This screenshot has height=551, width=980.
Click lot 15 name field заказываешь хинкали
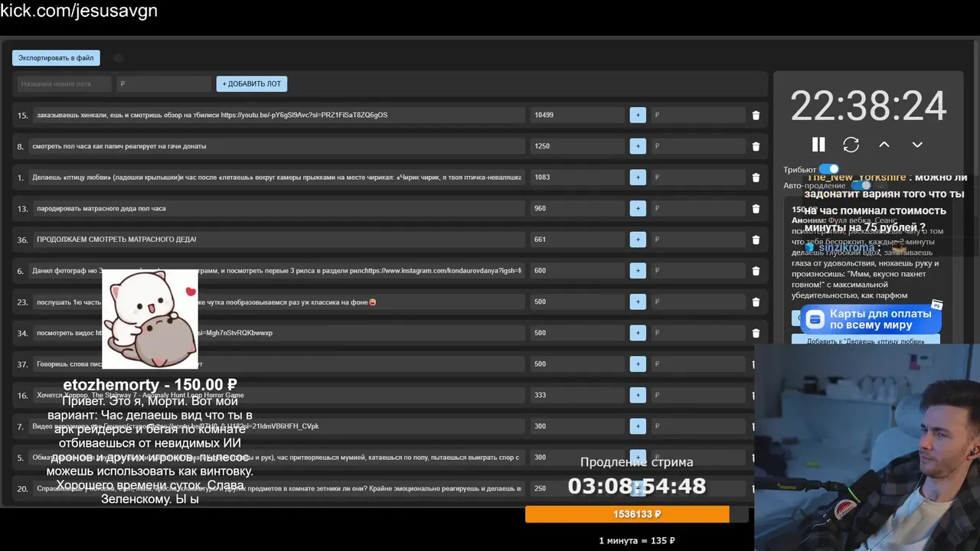(x=279, y=115)
